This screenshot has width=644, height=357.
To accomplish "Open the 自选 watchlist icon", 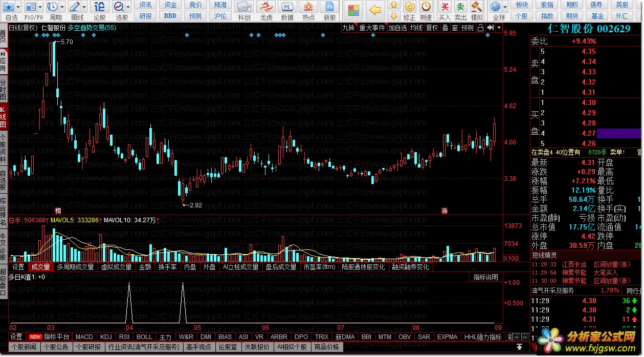I will (x=8, y=7).
